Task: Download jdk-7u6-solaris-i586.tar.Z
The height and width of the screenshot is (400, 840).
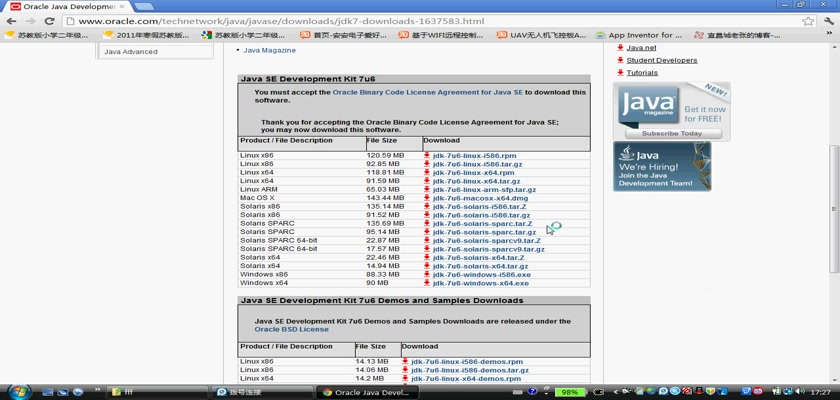Action: click(x=479, y=207)
